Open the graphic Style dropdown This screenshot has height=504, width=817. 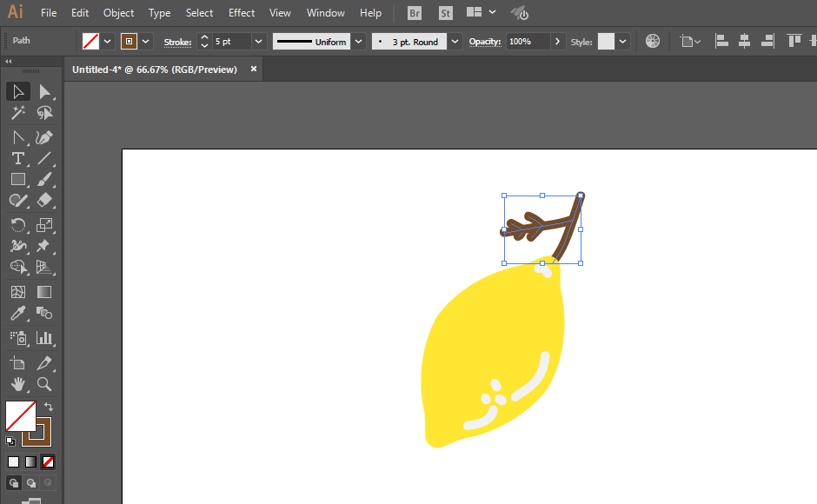[x=622, y=42]
